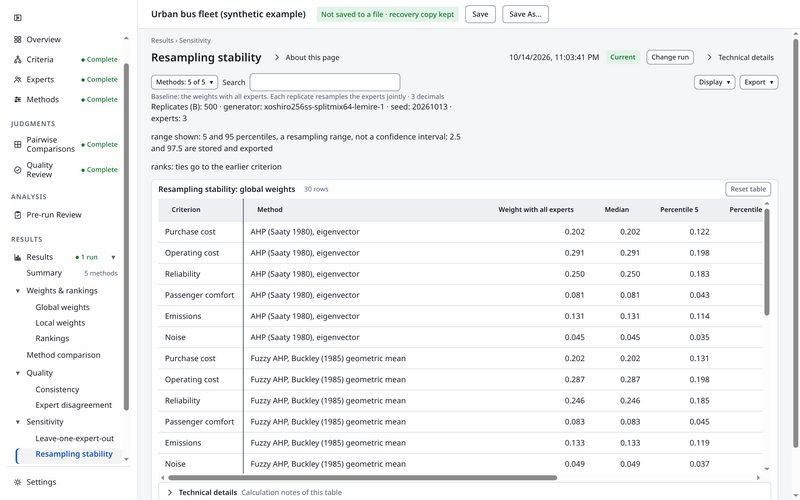Click the Settings gear icon
Viewport: 800px width, 500px height.
point(18,482)
